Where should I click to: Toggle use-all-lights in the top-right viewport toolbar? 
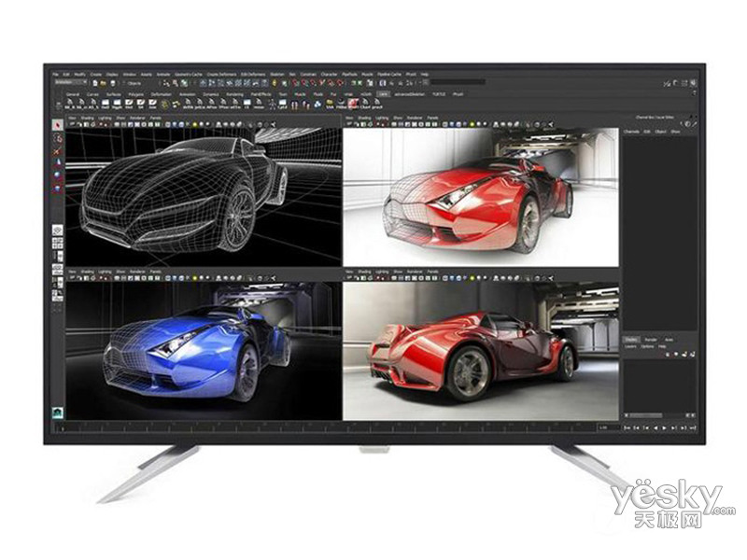click(x=472, y=124)
